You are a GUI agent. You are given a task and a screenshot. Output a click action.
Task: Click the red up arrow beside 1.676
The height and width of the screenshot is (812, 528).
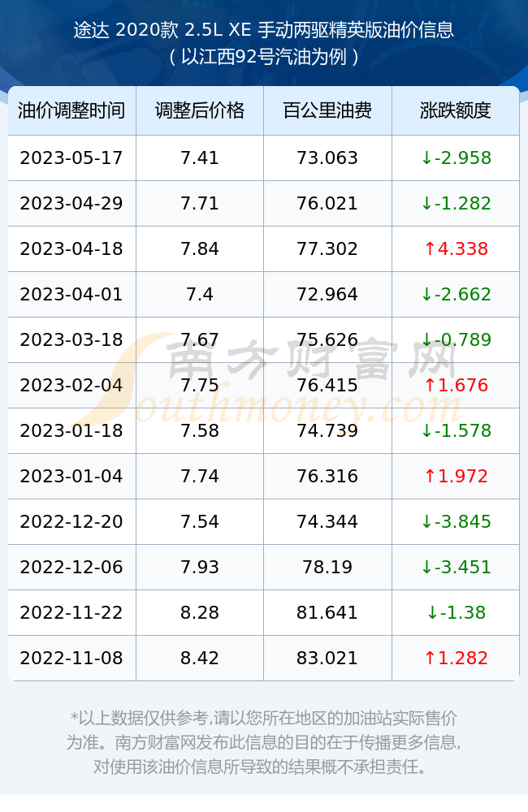pos(430,385)
